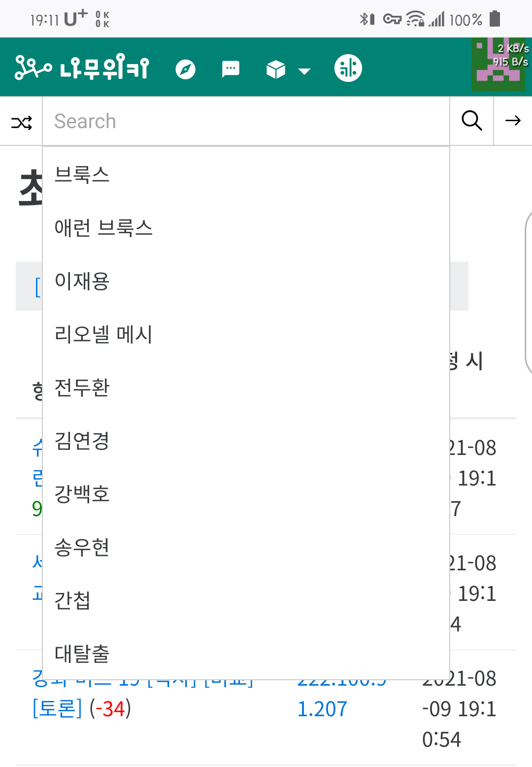Screen dimensions: 532x767
Task: Choose 전두환 from the dropdown list
Action: coord(82,387)
